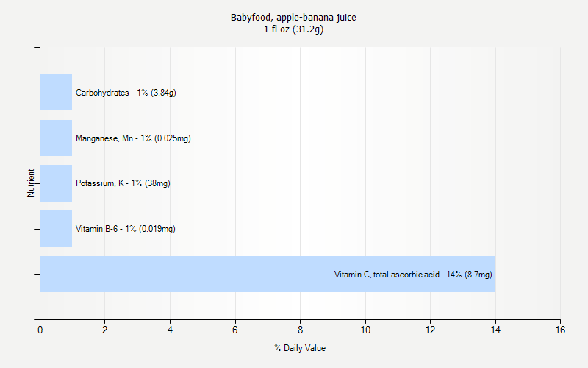The height and width of the screenshot is (368, 588).
Task: Click the Manganese bar
Action: [56, 138]
